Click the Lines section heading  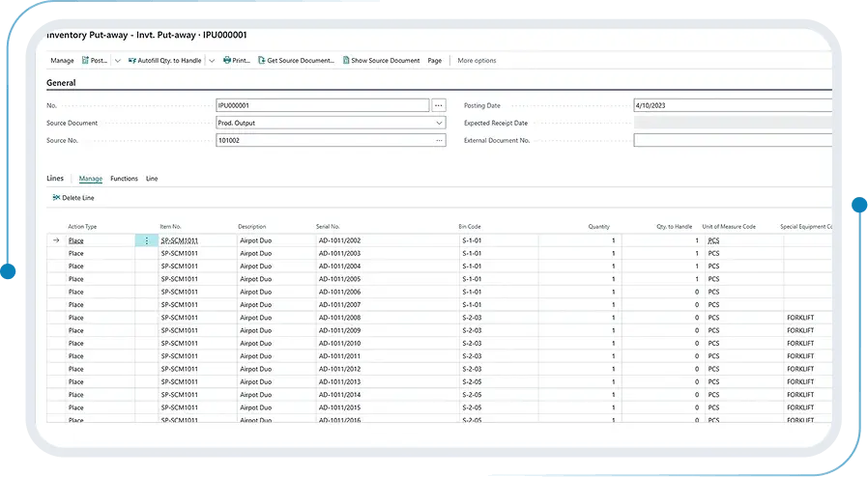[55, 178]
